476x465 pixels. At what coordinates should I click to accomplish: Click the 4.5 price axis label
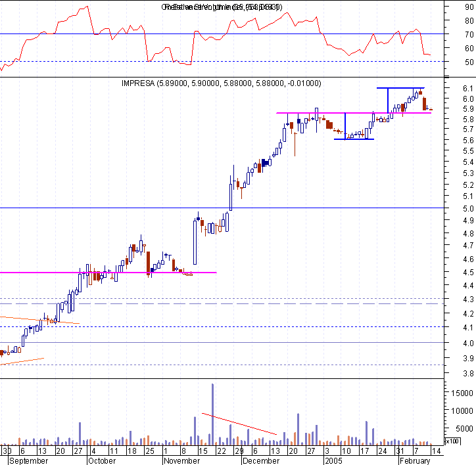coord(468,273)
